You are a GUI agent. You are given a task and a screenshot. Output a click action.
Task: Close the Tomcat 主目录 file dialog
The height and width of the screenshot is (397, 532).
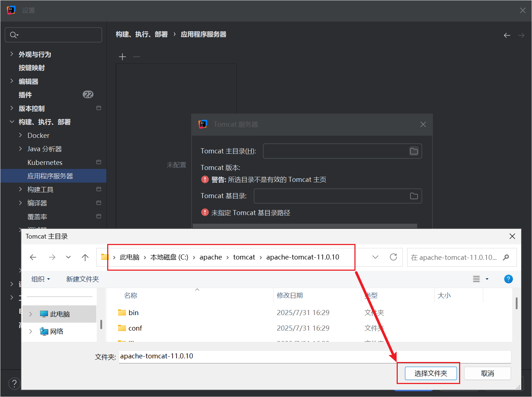pyautogui.click(x=512, y=236)
